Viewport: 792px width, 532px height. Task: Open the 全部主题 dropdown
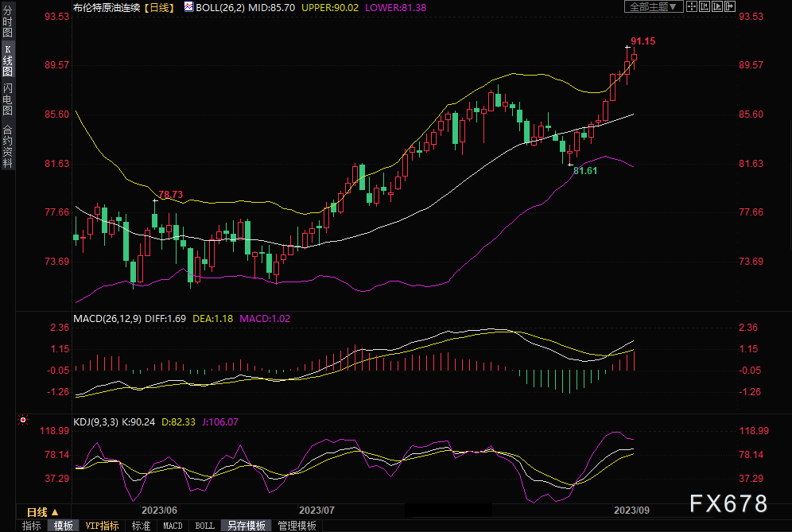point(654,6)
